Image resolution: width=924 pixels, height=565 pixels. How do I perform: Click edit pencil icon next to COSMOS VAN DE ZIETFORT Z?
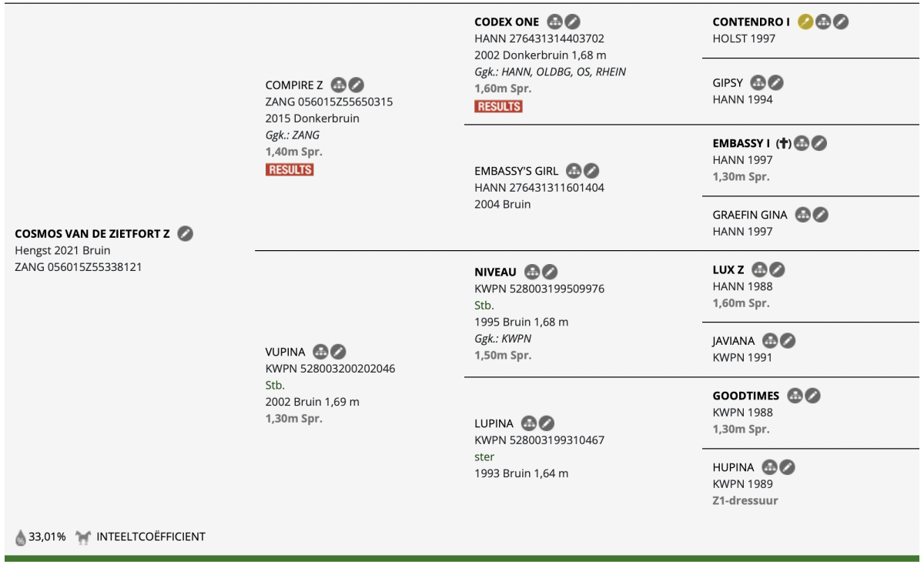[x=186, y=233]
